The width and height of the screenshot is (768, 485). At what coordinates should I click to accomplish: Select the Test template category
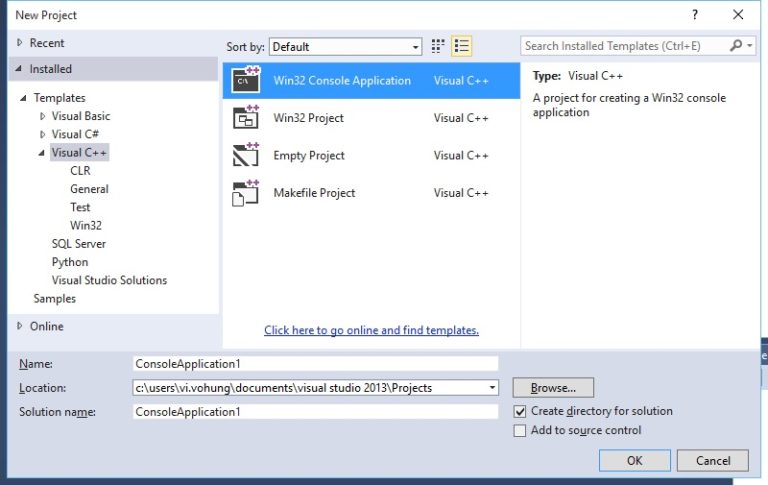[80, 207]
